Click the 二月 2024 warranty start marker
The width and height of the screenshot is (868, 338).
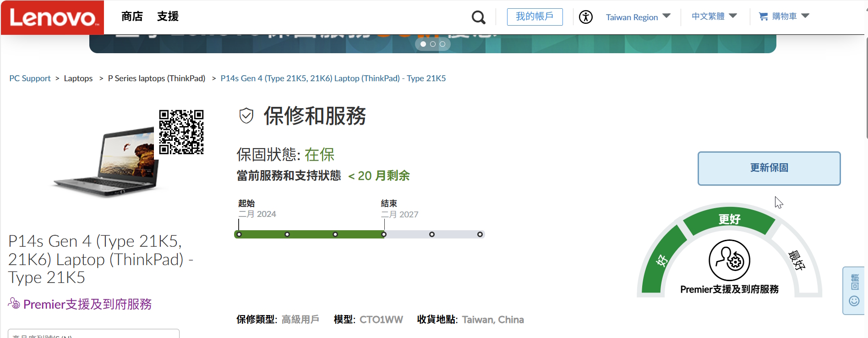click(x=239, y=234)
